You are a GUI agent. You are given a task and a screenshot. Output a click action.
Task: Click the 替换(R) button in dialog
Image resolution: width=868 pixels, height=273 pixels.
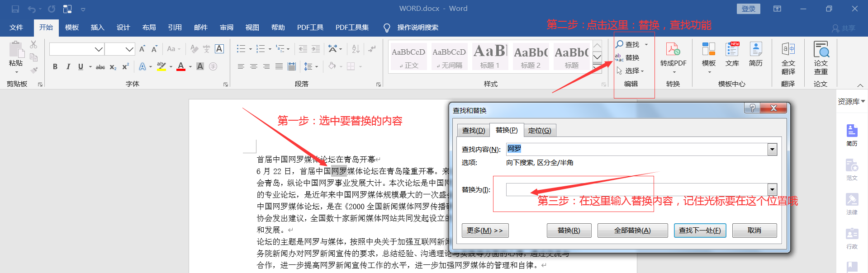coord(569,231)
